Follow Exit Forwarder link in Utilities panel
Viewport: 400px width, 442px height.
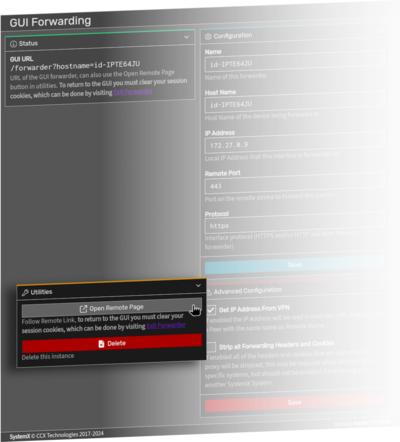click(166, 325)
